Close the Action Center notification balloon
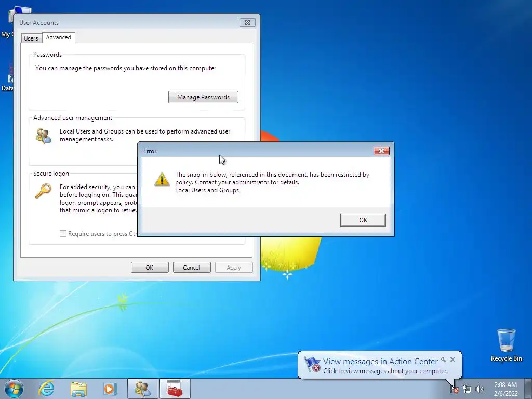Screen dimensions: 532x399 click(x=453, y=360)
